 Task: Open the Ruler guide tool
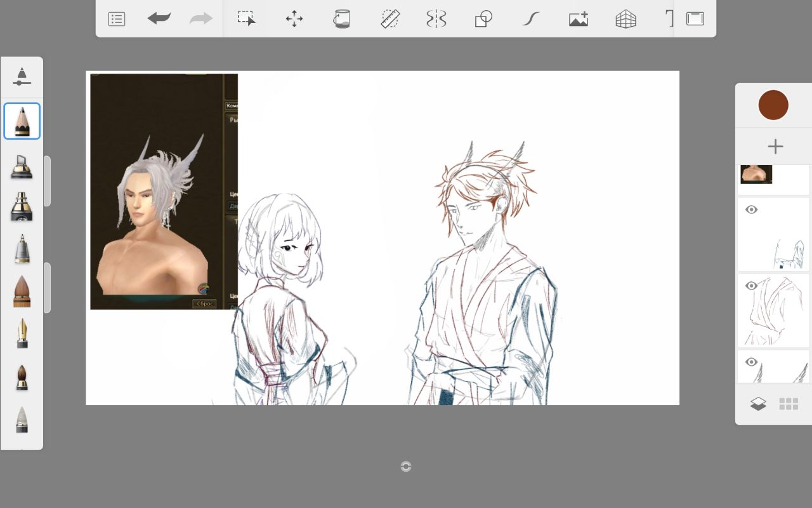coord(390,19)
